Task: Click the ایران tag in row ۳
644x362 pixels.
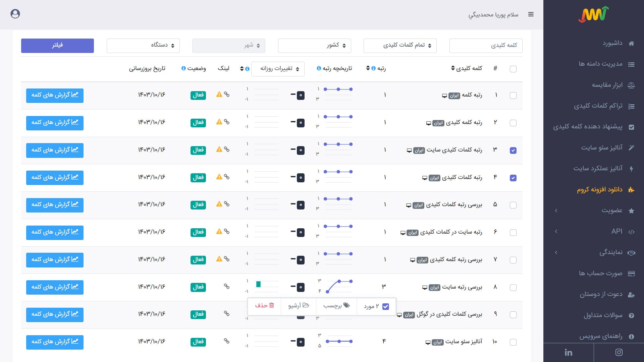Action: 419,150
